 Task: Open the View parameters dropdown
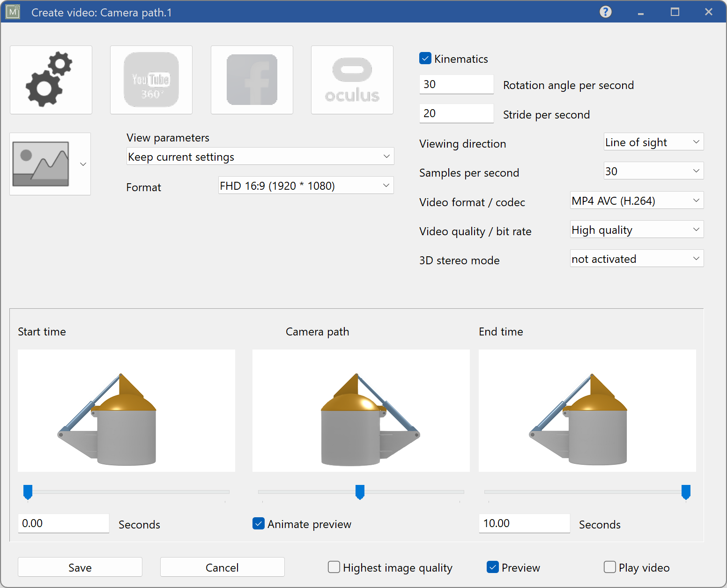(260, 156)
